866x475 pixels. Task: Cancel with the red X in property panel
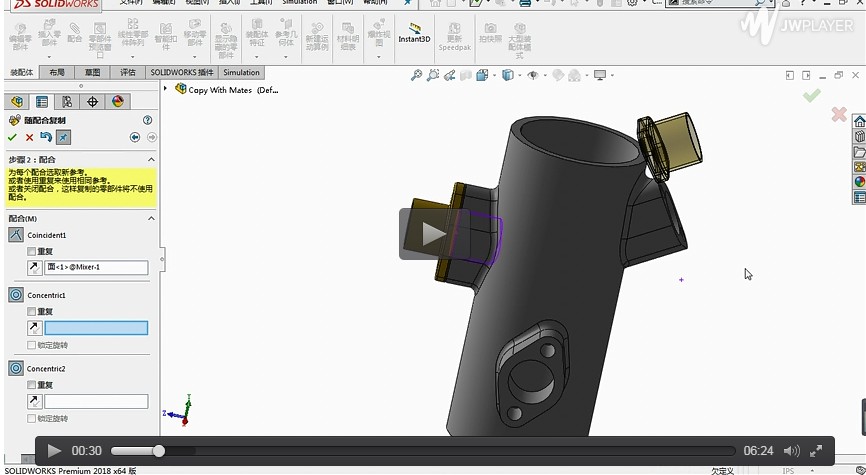click(x=29, y=137)
